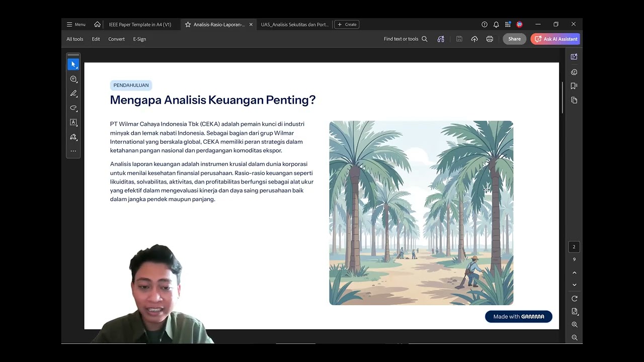Click heading Mengapa Analisis Keuangan Penting?

click(x=213, y=100)
